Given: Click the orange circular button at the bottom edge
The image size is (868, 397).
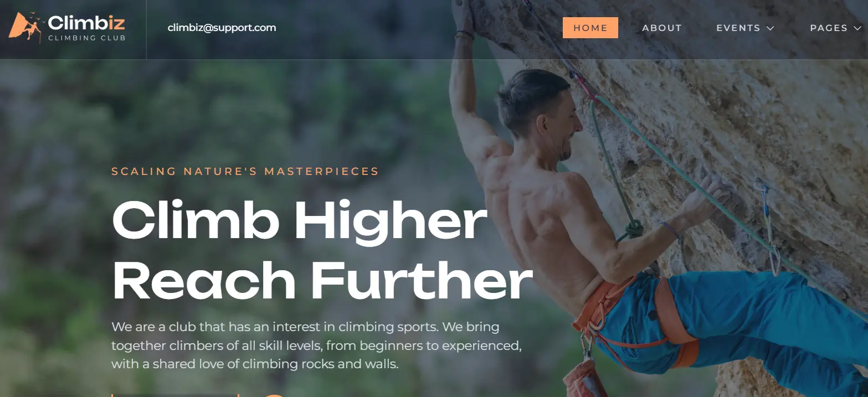Looking at the screenshot, I should 274,395.
